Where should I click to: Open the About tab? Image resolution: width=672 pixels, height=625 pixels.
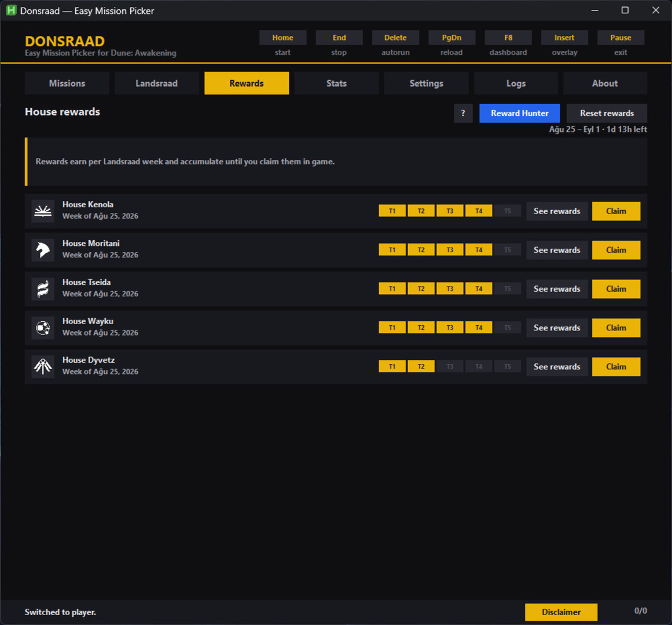point(605,83)
